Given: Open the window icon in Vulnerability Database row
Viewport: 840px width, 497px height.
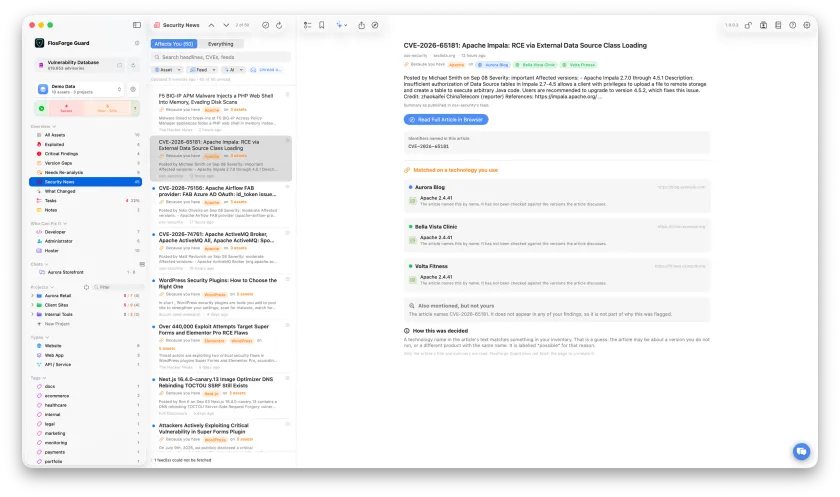Looking at the screenshot, I should click(119, 65).
